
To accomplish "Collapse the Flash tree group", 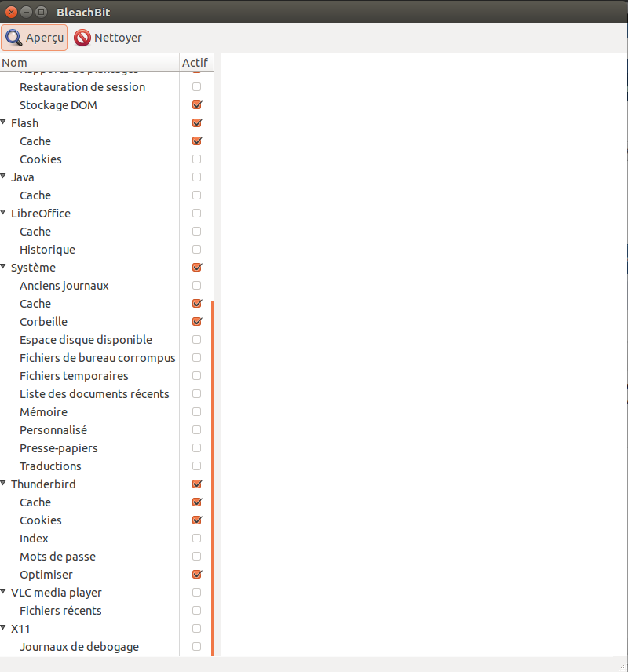I will (3, 122).
